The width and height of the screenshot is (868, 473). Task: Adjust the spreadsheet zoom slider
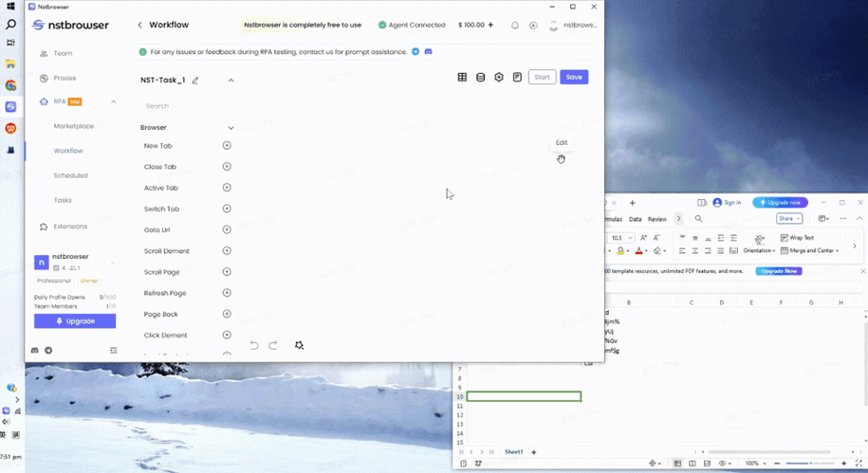(809, 463)
